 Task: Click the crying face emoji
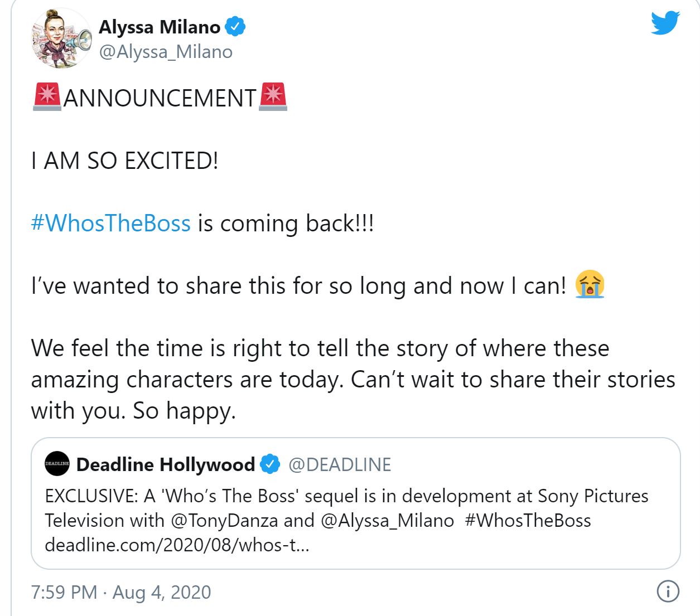click(x=590, y=285)
